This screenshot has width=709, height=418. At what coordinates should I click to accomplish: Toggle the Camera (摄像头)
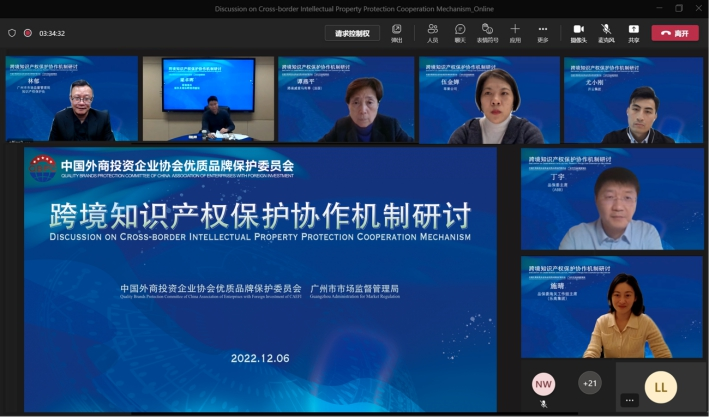[578, 33]
